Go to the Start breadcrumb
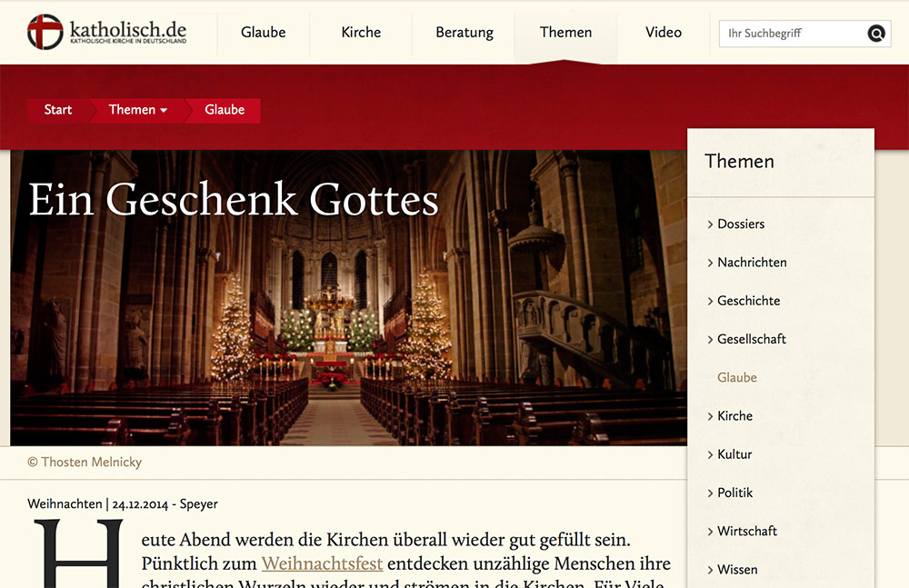The image size is (909, 588). click(x=58, y=110)
